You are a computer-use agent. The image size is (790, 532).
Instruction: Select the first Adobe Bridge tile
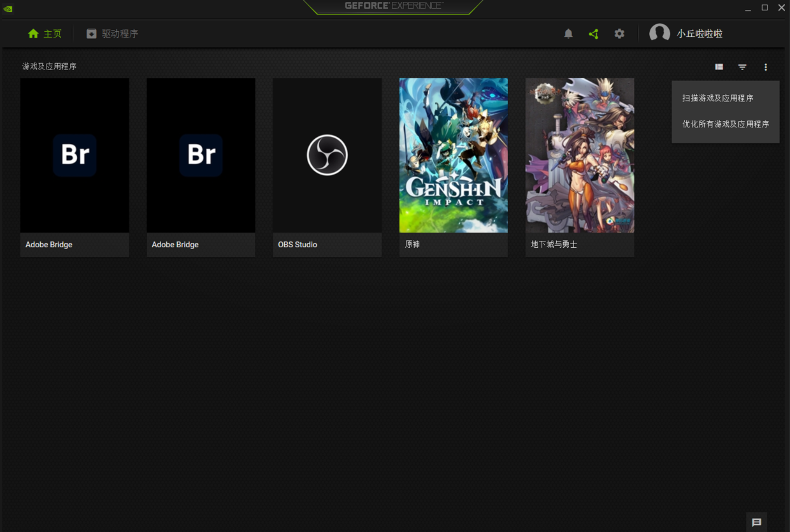click(75, 155)
